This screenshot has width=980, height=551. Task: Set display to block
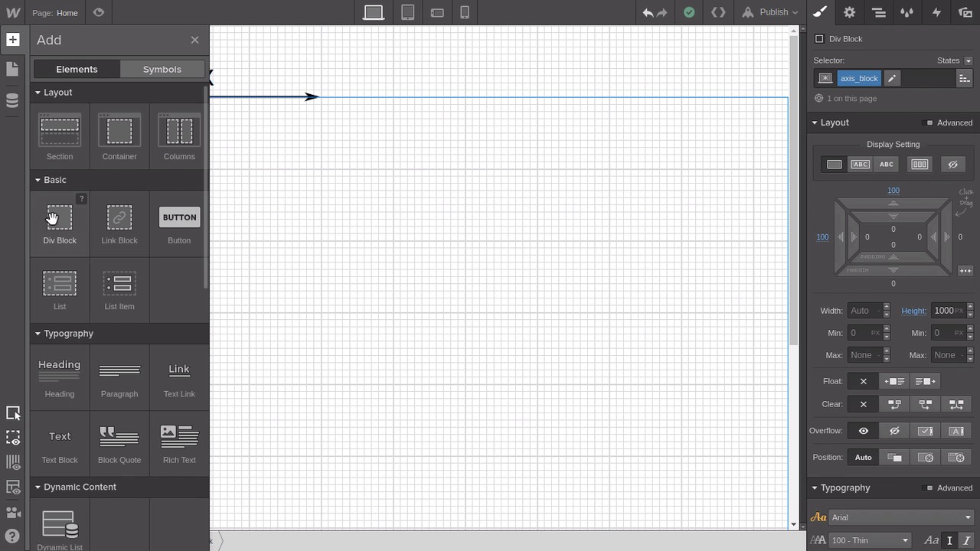tap(835, 165)
